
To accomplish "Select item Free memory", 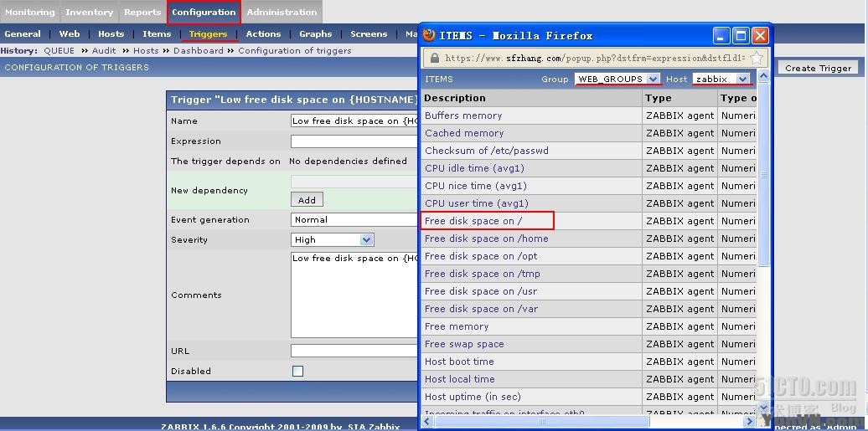I will [457, 326].
